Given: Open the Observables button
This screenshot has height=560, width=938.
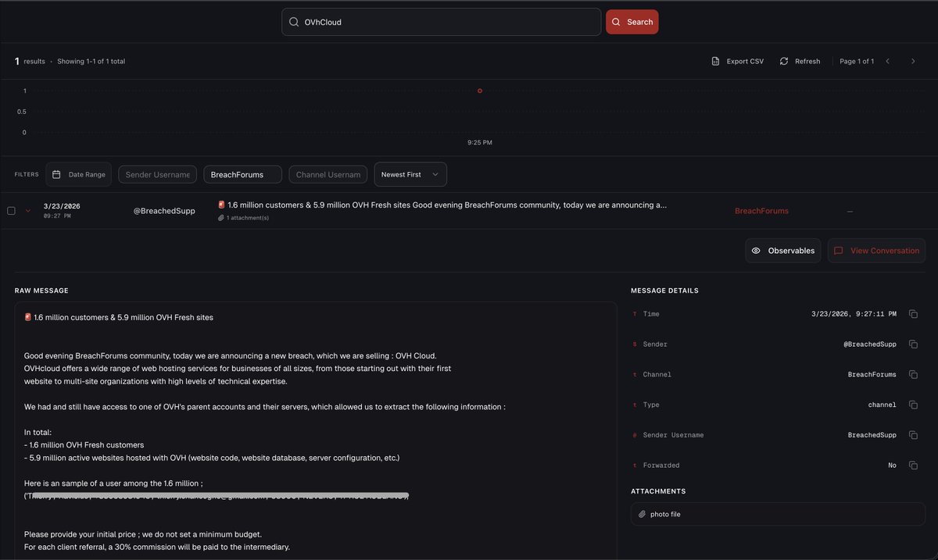Looking at the screenshot, I should tap(782, 251).
